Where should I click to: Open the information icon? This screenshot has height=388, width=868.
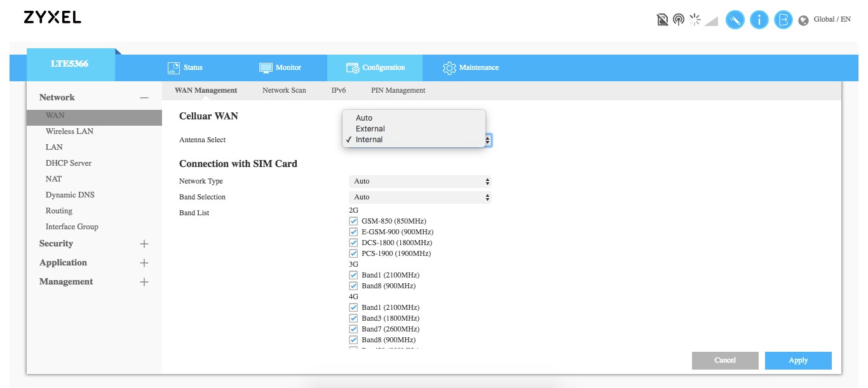(x=759, y=20)
